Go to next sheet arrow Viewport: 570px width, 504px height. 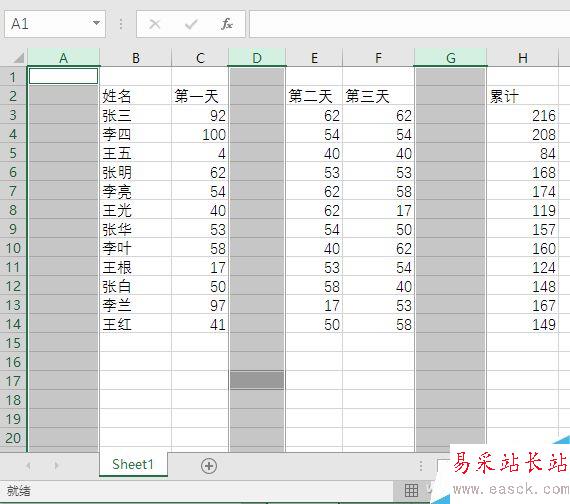pyautogui.click(x=56, y=465)
